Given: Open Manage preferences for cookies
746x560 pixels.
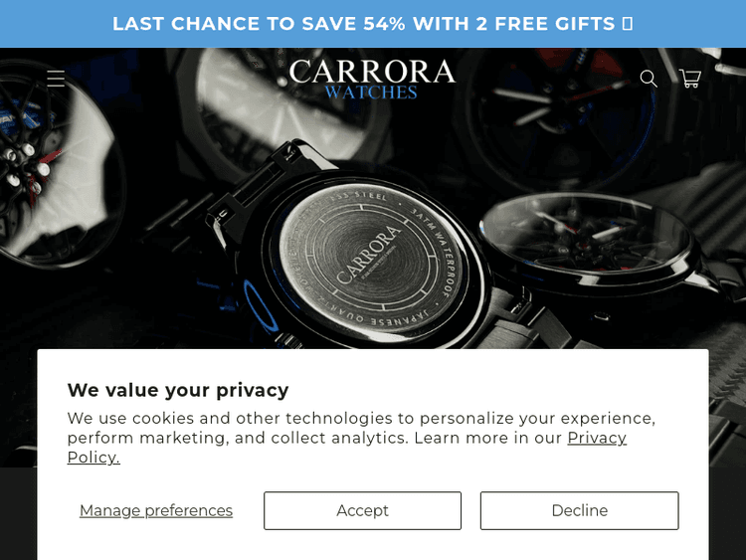Looking at the screenshot, I should coord(156,510).
